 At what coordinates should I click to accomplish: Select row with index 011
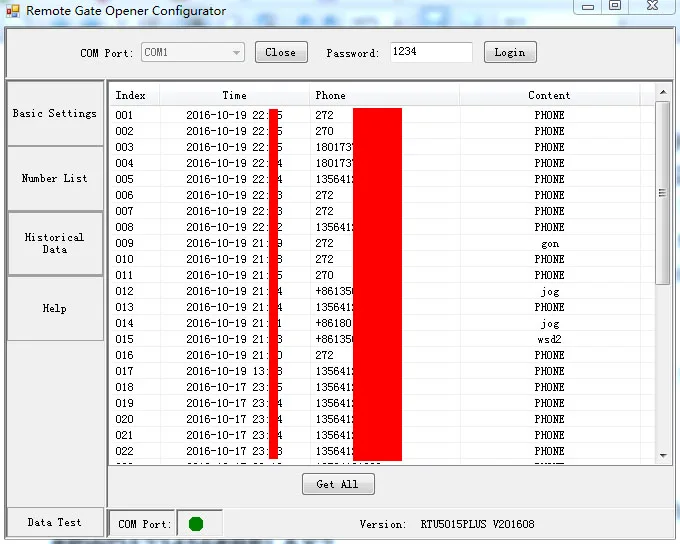point(382,275)
